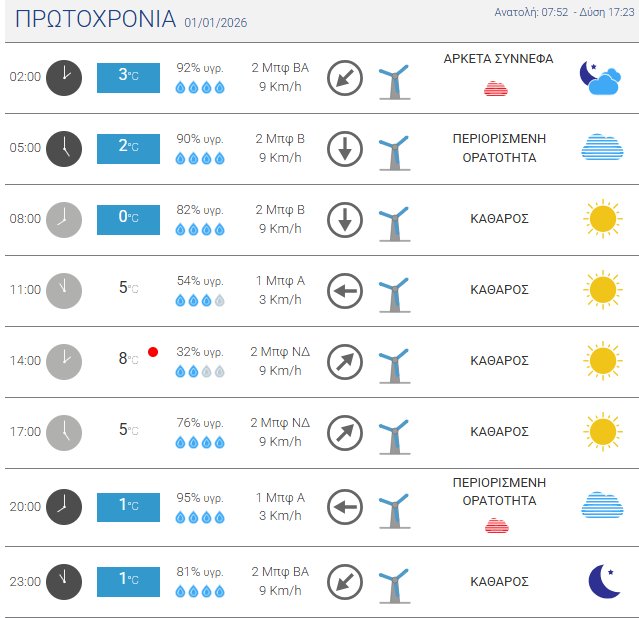Click the ΑΡΚΕΤΑ ΣΥΝΝΕΦΑ description
Viewport: 639px width, 618px height.
coord(498,59)
